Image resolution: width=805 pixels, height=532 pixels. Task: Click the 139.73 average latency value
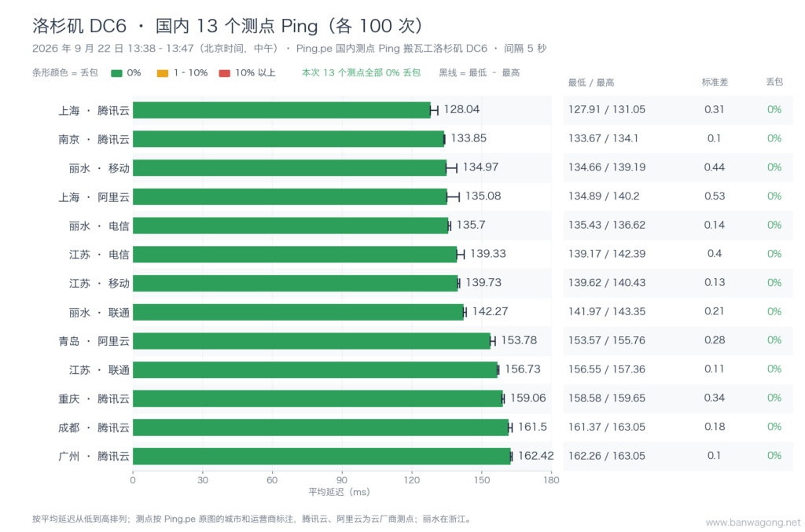tap(483, 282)
